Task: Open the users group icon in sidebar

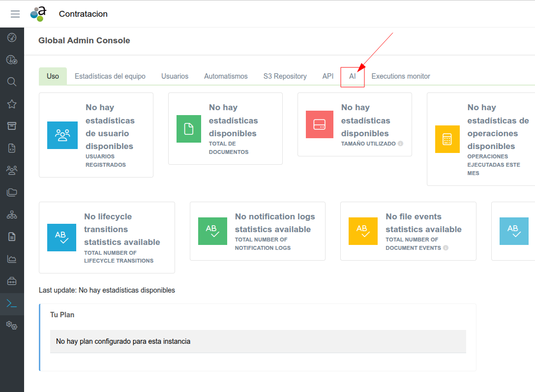Action: pyautogui.click(x=12, y=170)
